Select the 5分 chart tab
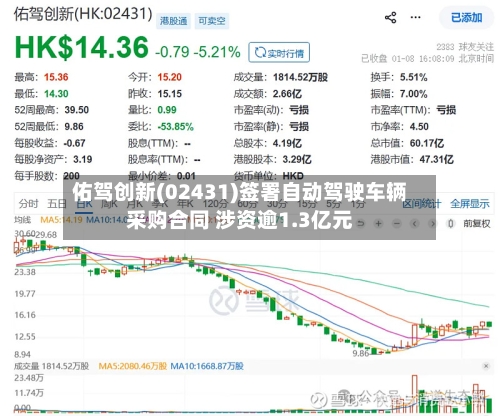Viewport: 500px width, 416px height. point(333,203)
